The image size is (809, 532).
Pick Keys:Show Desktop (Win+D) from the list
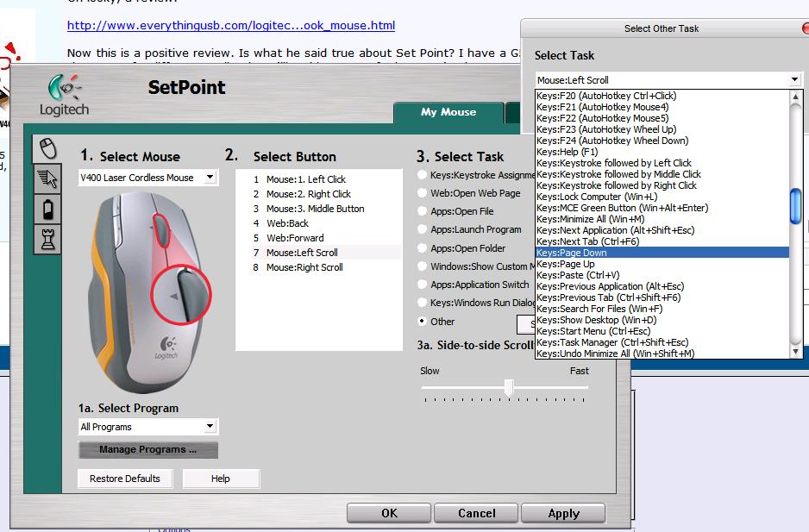662,320
